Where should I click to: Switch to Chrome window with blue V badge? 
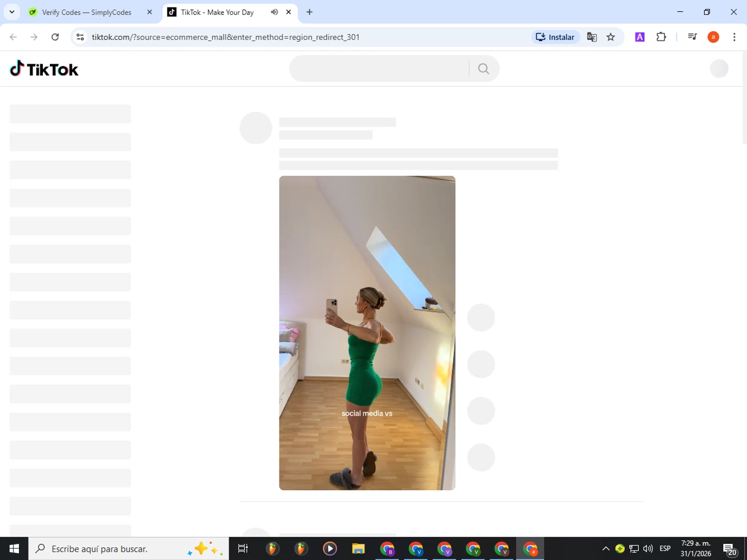coord(416,549)
